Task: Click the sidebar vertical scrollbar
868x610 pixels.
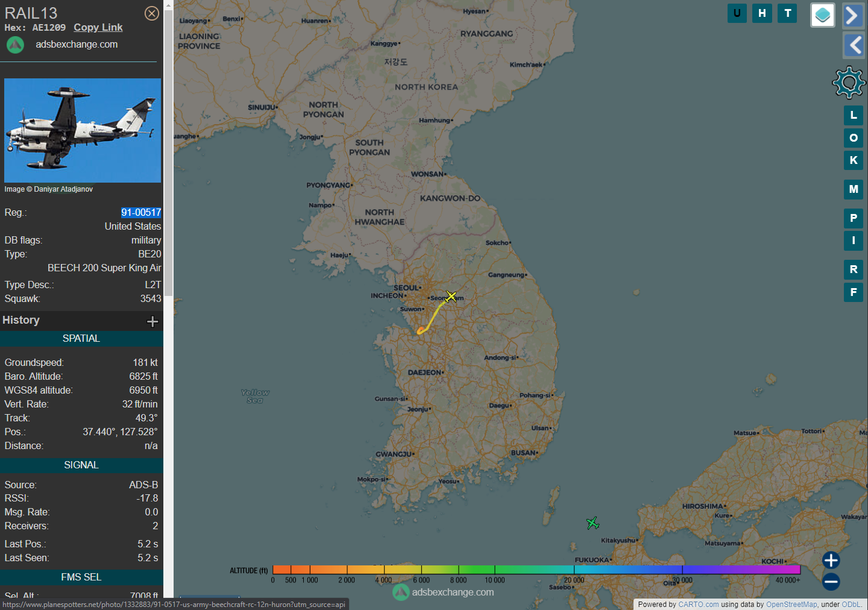Action: (x=168, y=153)
